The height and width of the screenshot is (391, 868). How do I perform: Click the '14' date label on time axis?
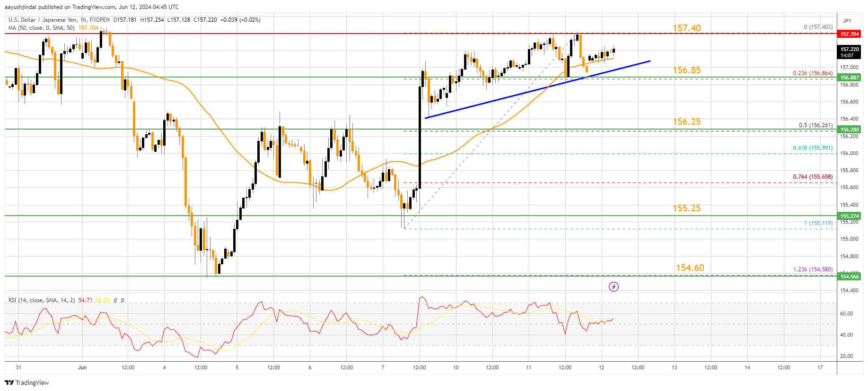[x=747, y=367]
